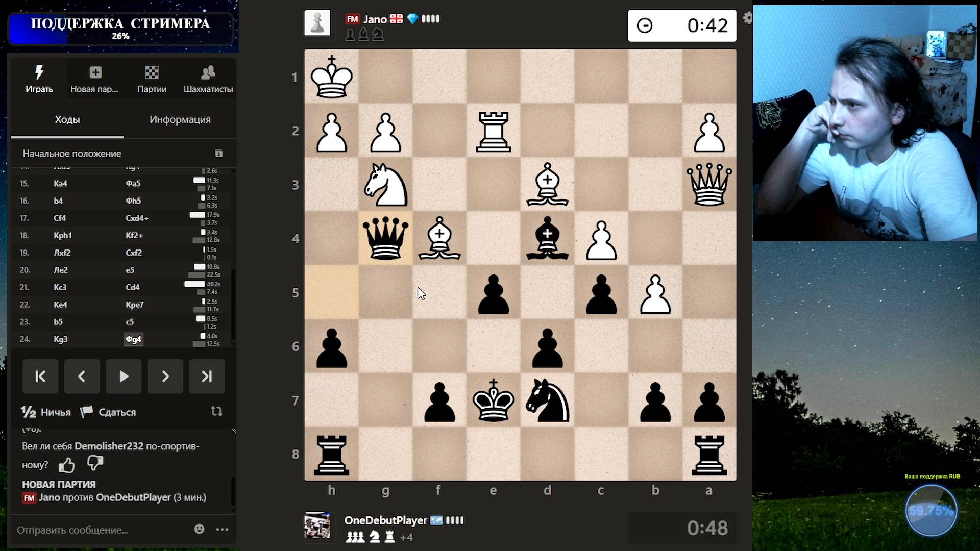
Task: Click the Играть lightning bolt icon
Action: tap(39, 73)
